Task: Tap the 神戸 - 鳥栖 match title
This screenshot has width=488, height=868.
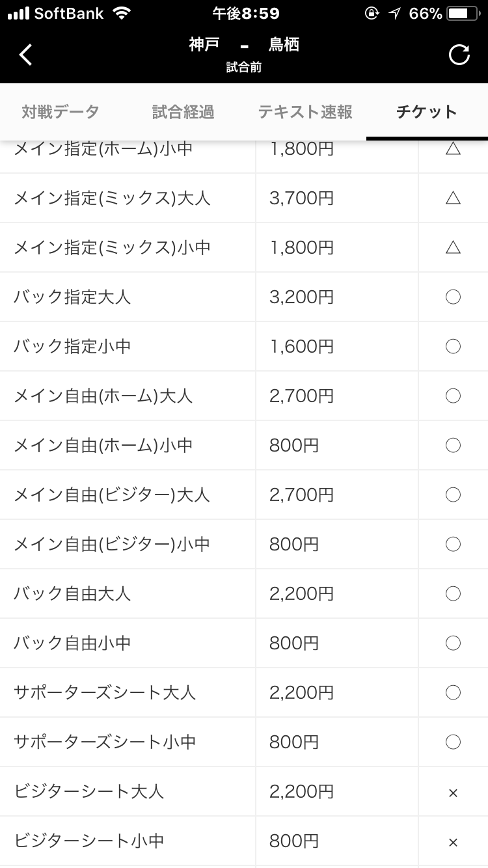Action: [244, 45]
